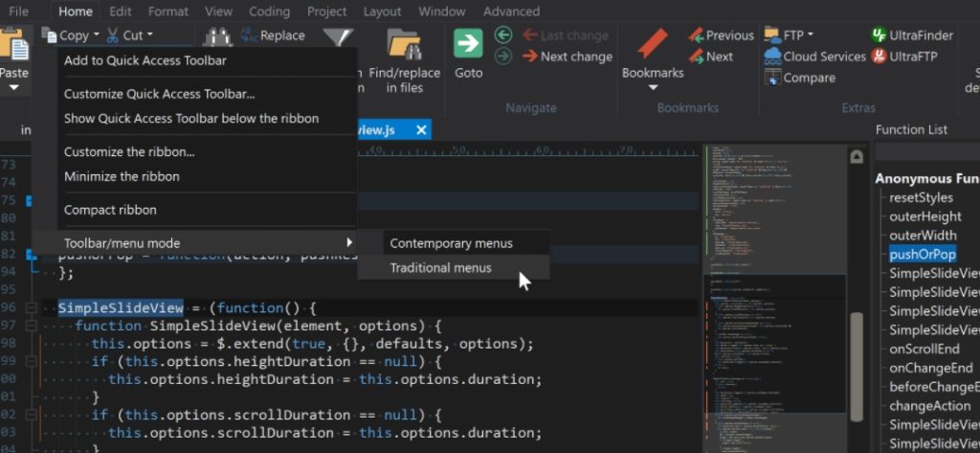
Task: Click the red Bookmarks icon
Action: point(653,44)
